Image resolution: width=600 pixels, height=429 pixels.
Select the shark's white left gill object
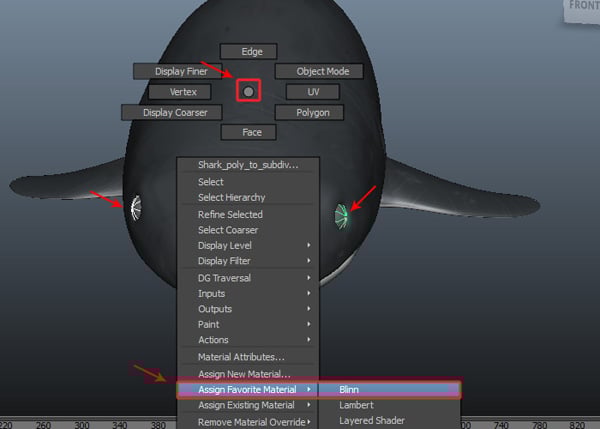pos(136,208)
